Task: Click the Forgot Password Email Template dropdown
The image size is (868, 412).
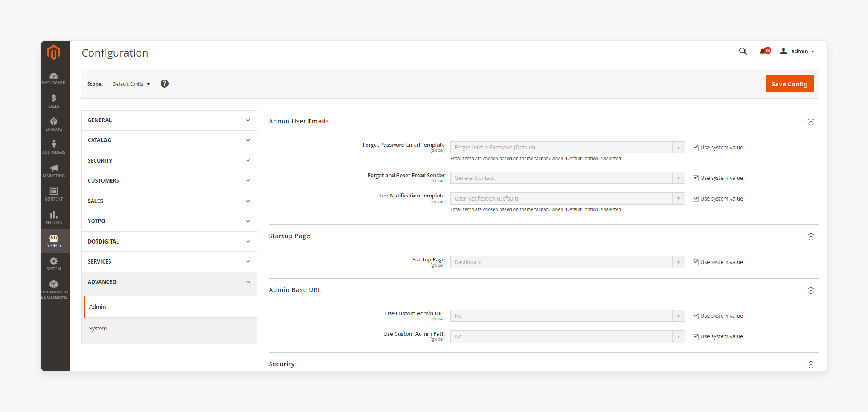Action: [566, 147]
